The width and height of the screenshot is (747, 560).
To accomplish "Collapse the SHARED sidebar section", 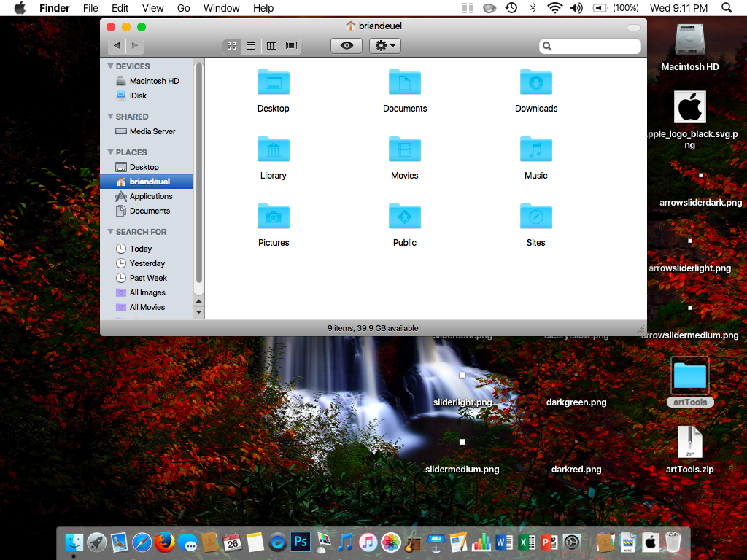I will coord(111,116).
